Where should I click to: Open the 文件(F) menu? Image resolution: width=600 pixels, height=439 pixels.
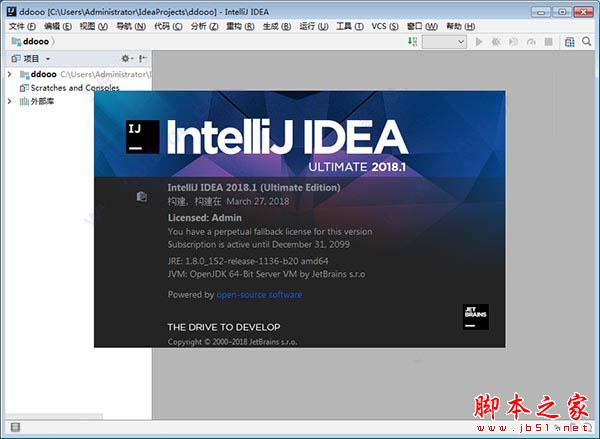[x=22, y=26]
